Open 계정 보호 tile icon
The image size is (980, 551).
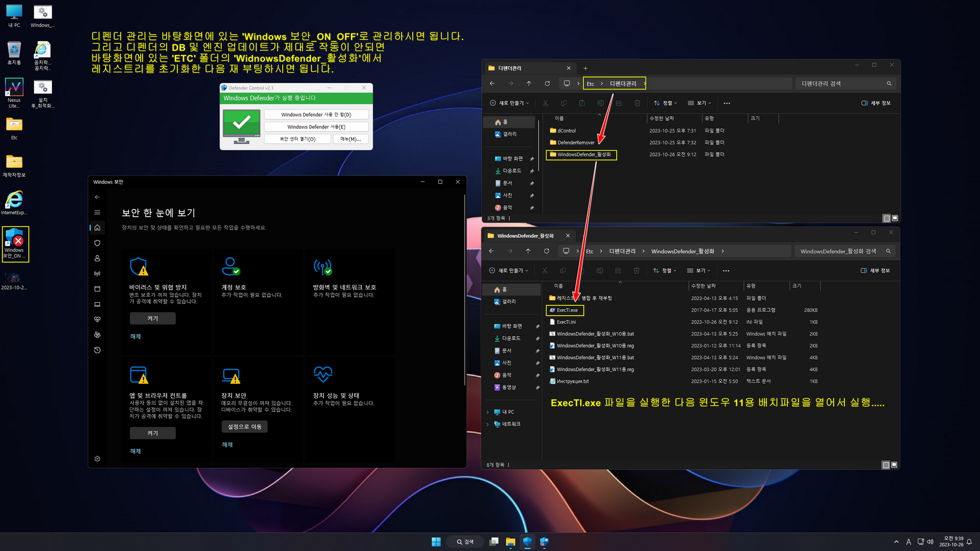(231, 267)
